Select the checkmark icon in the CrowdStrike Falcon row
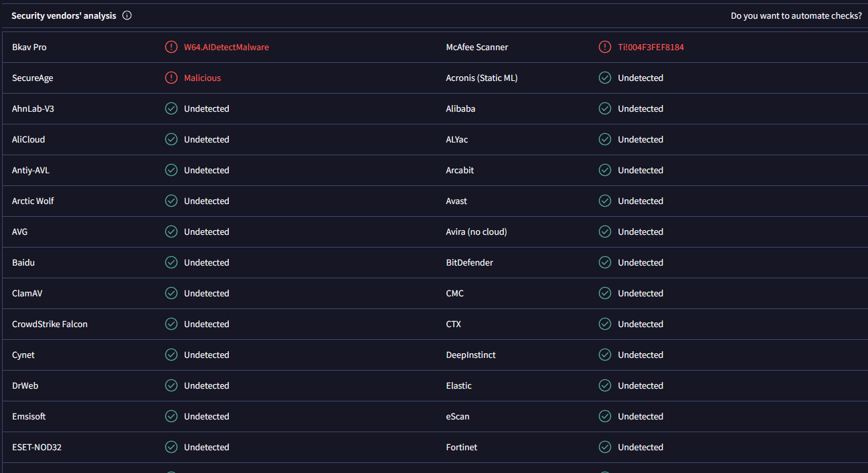 tap(171, 324)
